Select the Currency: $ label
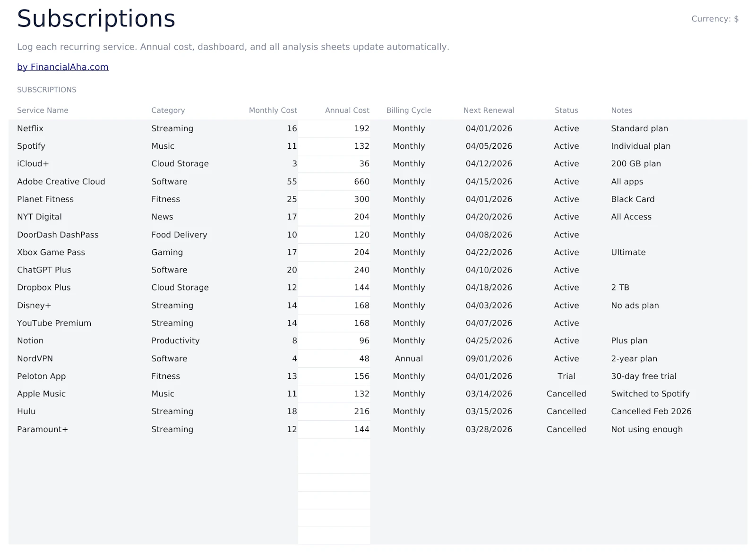756x553 pixels. (715, 19)
